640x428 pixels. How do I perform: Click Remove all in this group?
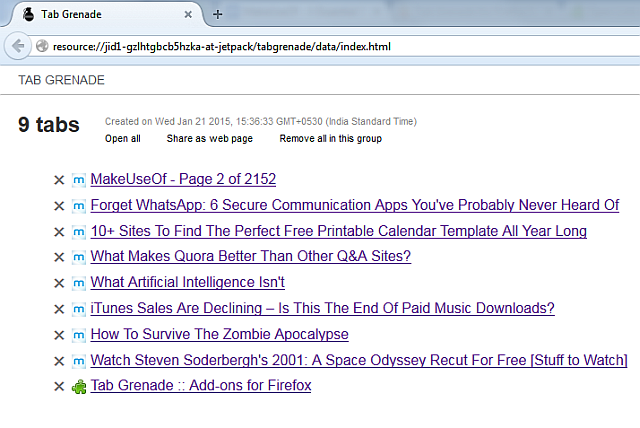[331, 139]
